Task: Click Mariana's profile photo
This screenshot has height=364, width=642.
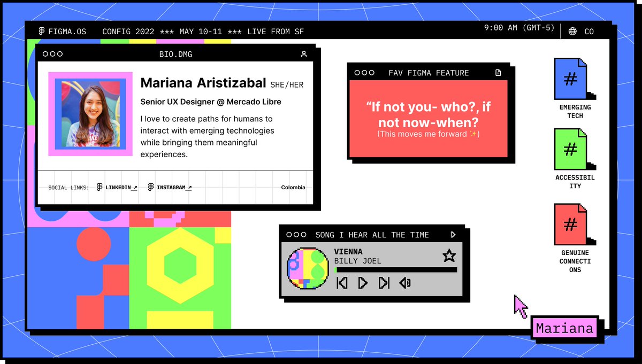Action: click(90, 114)
